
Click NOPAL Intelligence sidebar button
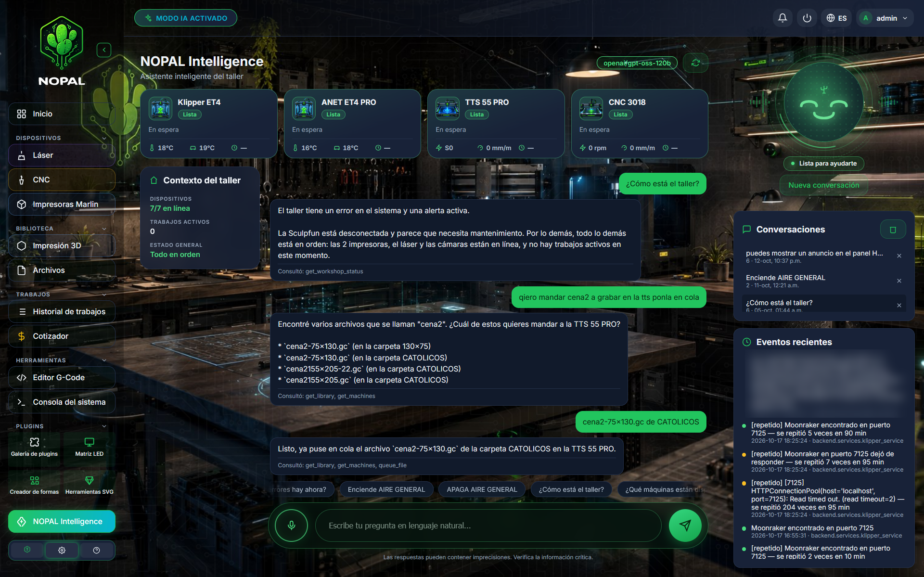[62, 521]
